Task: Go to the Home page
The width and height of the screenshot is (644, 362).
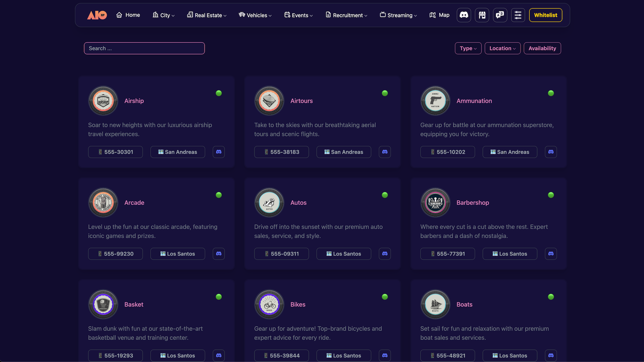Action: 128,15
